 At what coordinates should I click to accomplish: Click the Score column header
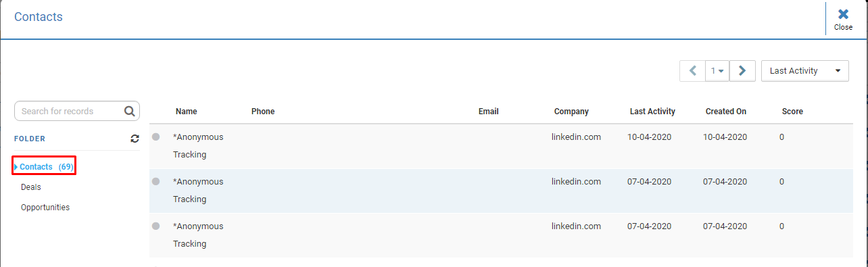pos(792,112)
